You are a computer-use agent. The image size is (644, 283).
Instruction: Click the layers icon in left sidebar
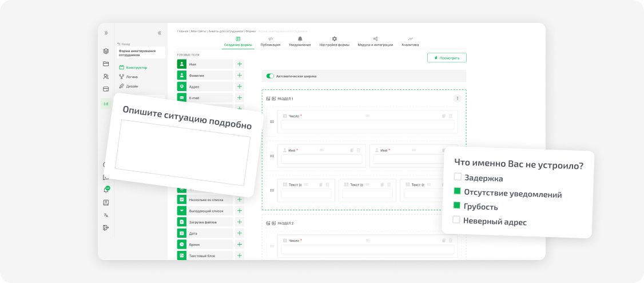pyautogui.click(x=106, y=52)
